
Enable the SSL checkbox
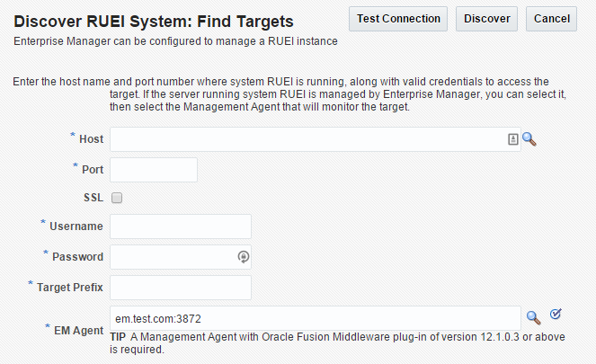[x=117, y=198]
